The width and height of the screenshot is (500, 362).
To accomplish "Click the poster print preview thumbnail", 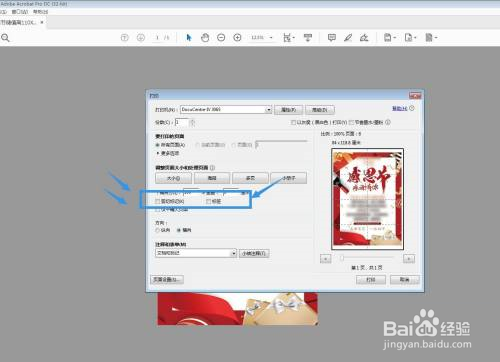I will coord(367,199).
